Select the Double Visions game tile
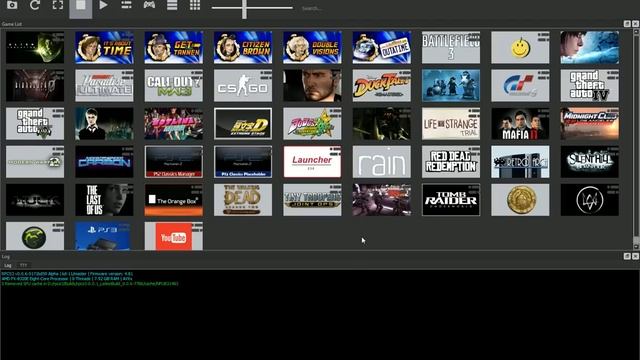Screen dimensions: 640x360 coord(312,47)
